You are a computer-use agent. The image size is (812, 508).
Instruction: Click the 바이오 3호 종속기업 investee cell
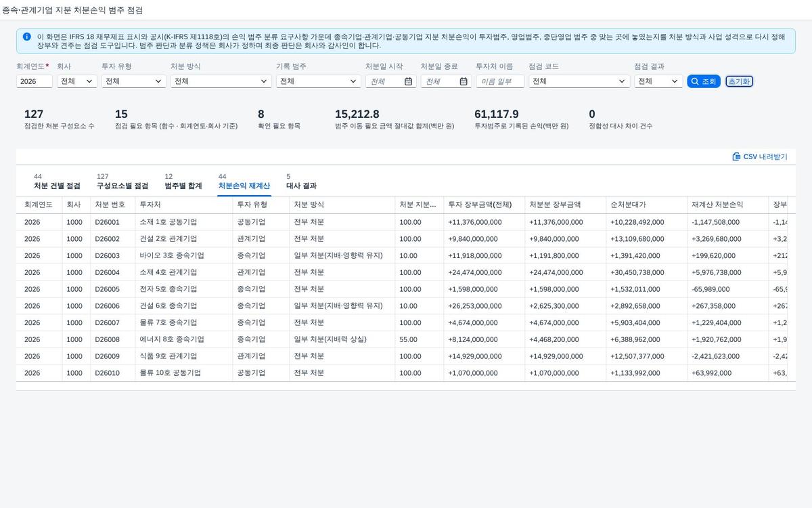pos(183,256)
